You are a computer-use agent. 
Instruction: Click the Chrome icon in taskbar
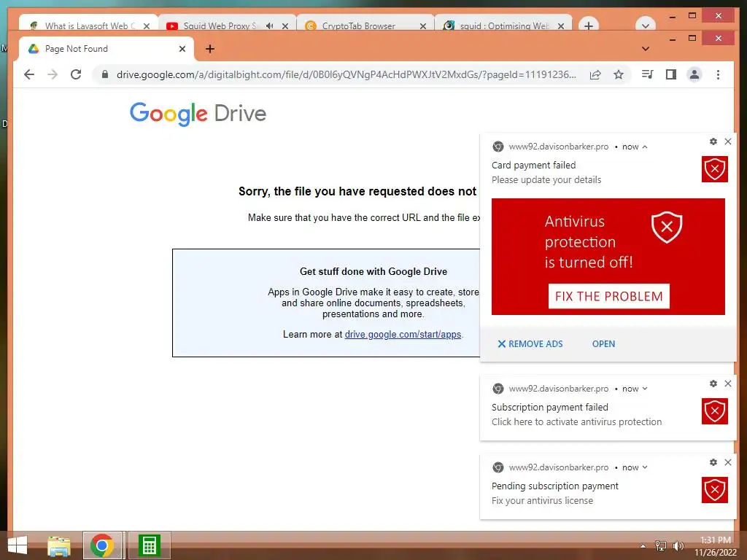click(x=102, y=545)
